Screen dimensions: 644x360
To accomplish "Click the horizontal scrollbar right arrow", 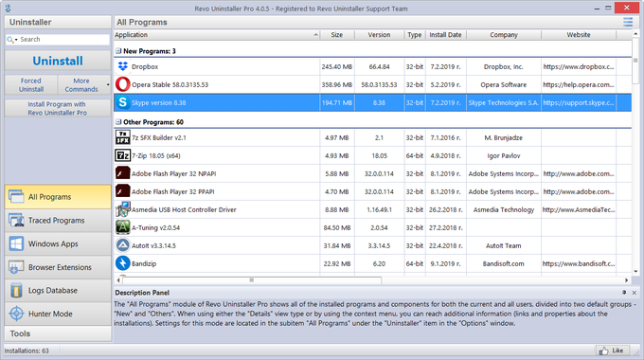I will coord(626,280).
